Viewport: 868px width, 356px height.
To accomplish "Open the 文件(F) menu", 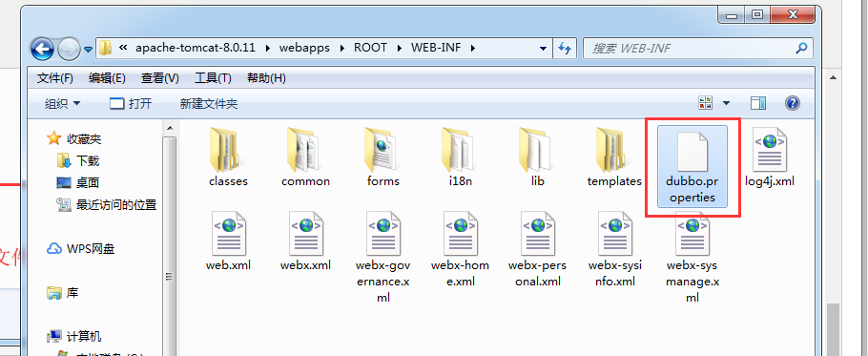I will click(54, 78).
